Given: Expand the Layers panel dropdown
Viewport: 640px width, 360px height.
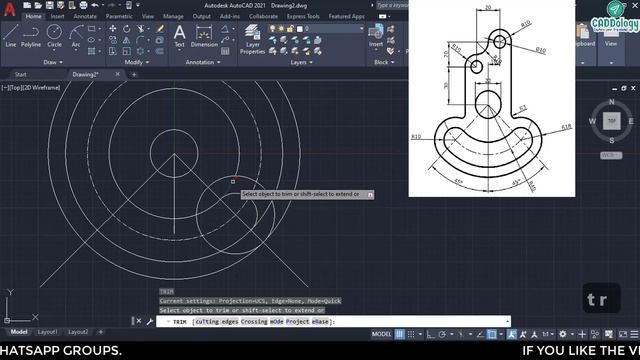Looking at the screenshot, I should (x=301, y=62).
